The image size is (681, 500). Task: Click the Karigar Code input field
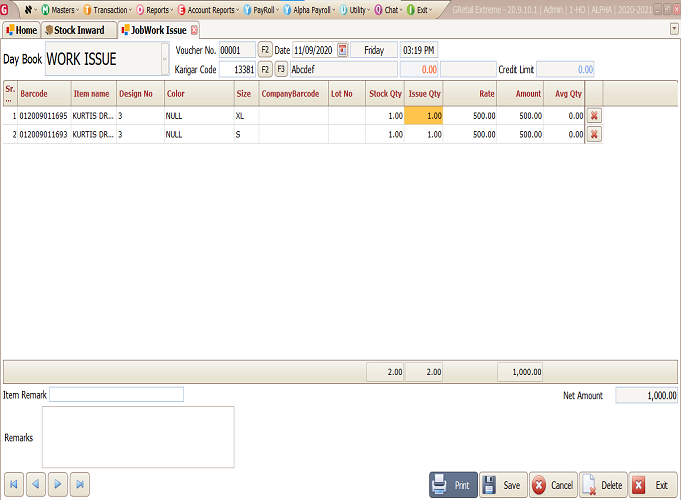(237, 70)
